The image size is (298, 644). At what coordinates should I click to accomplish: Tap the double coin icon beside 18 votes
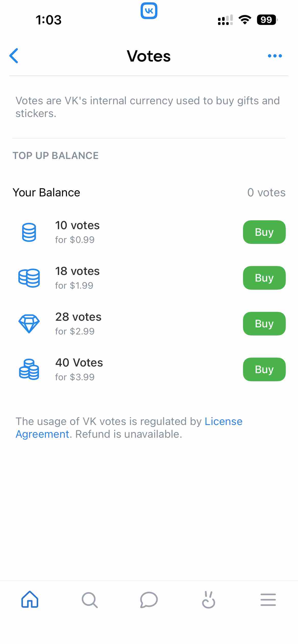click(x=29, y=278)
